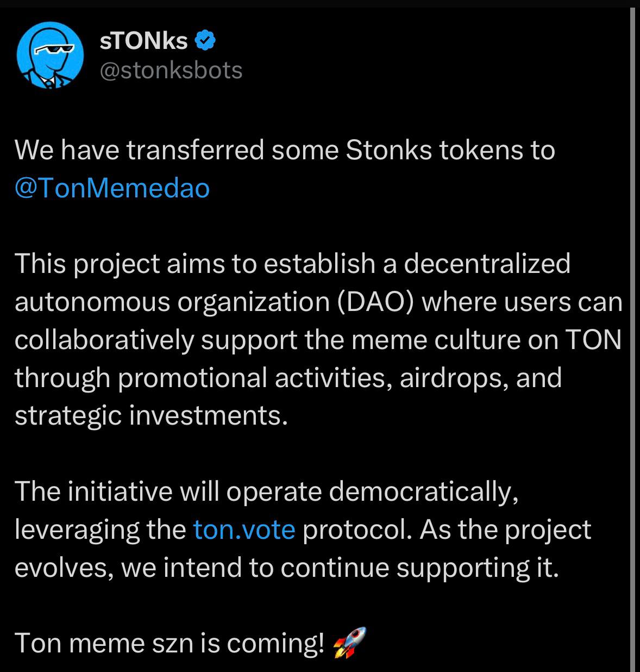Click the blue verified checkmark badge
The height and width of the screenshot is (672, 640).
click(205, 40)
